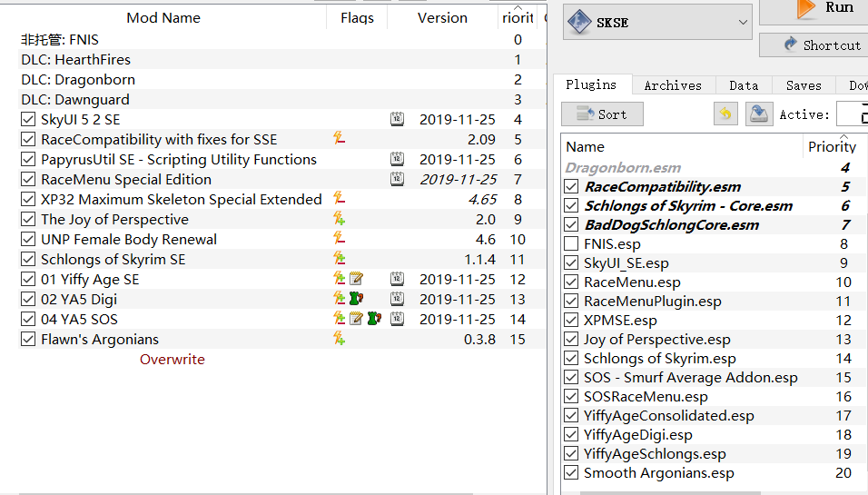Click the conflict flag on RaceCompatibility row
This screenshot has height=495, width=868.
point(339,138)
